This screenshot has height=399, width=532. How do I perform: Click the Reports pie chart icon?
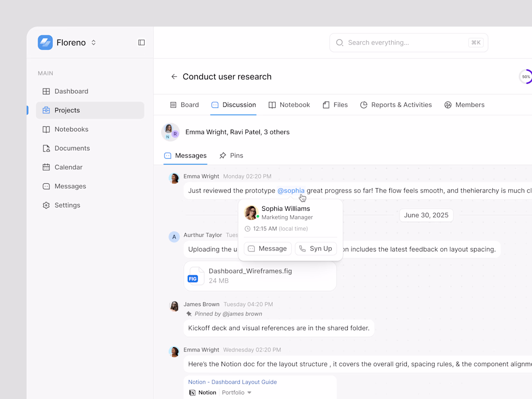coord(364,105)
